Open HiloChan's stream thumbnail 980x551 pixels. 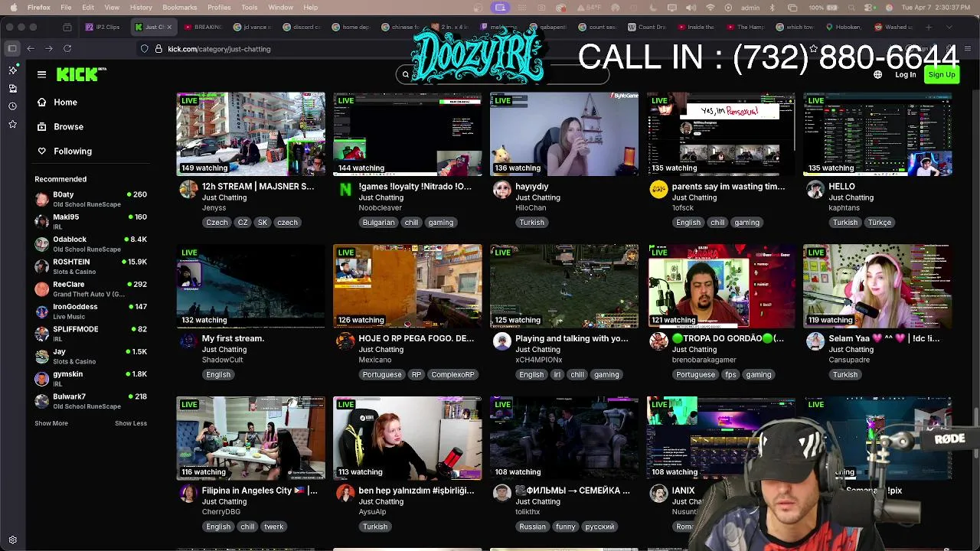[563, 134]
